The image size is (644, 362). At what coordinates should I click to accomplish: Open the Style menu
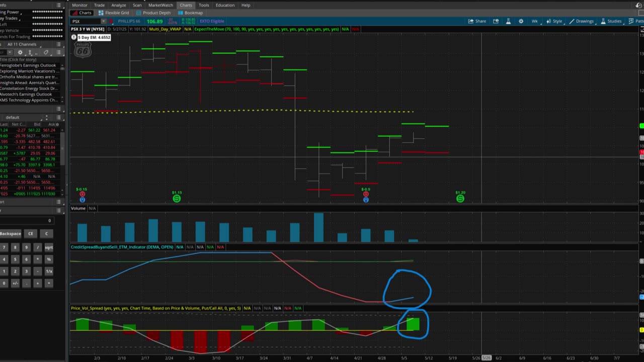[x=554, y=21]
